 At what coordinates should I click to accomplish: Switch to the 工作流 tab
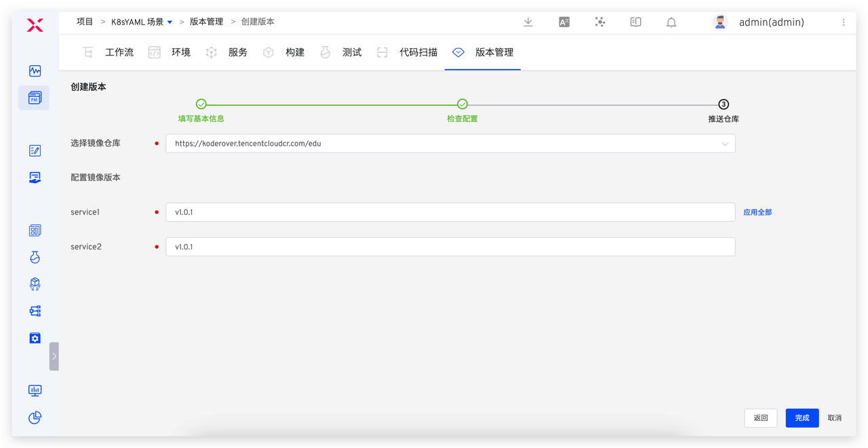[119, 52]
